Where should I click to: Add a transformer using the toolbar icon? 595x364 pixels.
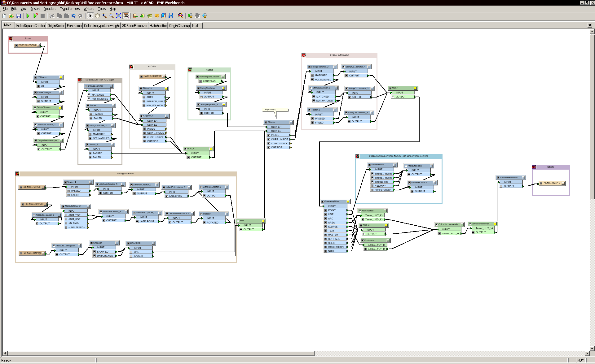[150, 16]
